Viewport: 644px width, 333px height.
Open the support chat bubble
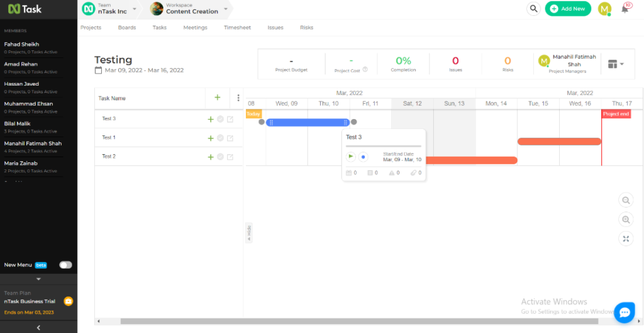point(625,312)
